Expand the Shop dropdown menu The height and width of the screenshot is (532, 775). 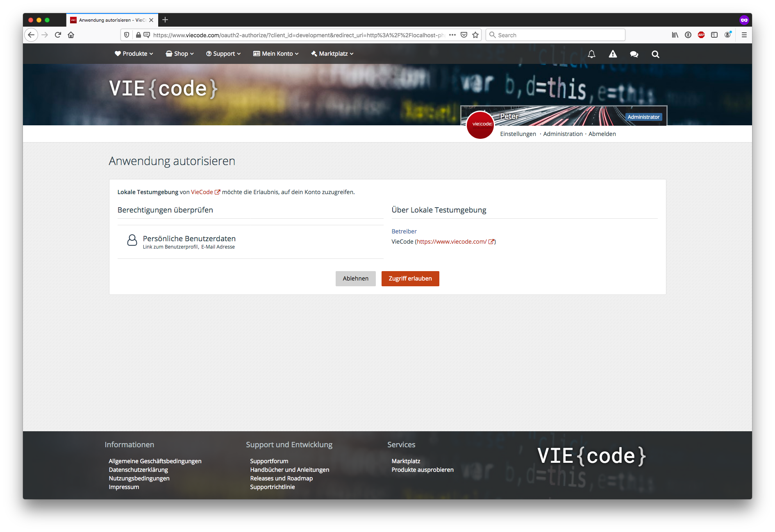pyautogui.click(x=180, y=54)
